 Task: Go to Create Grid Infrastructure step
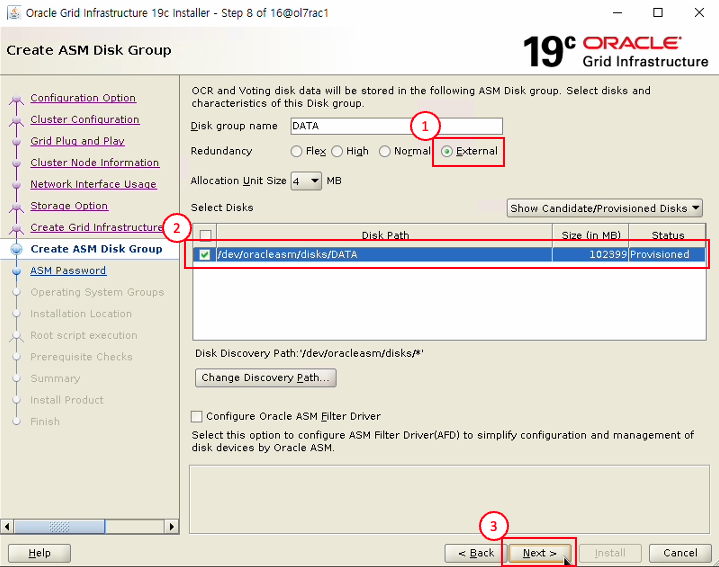pyautogui.click(x=96, y=227)
